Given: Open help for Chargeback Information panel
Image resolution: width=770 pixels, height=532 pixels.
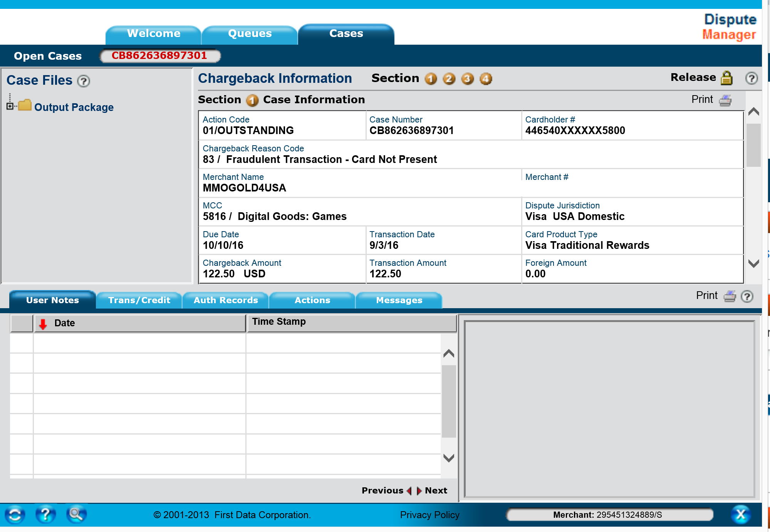Looking at the screenshot, I should tap(752, 78).
